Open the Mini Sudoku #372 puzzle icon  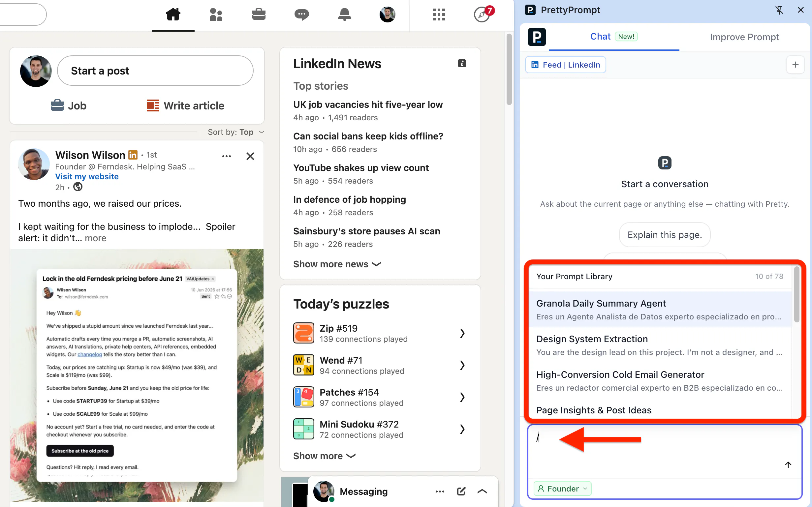coord(303,429)
